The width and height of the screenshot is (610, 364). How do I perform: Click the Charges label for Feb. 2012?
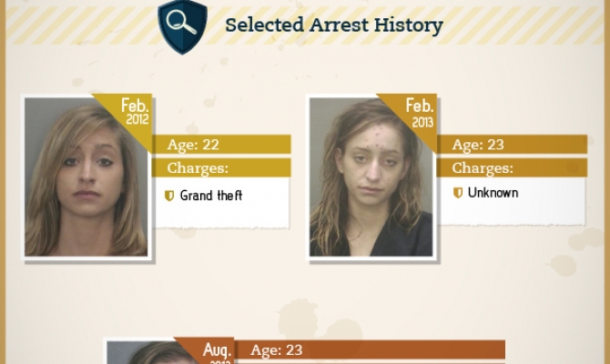[x=198, y=168]
